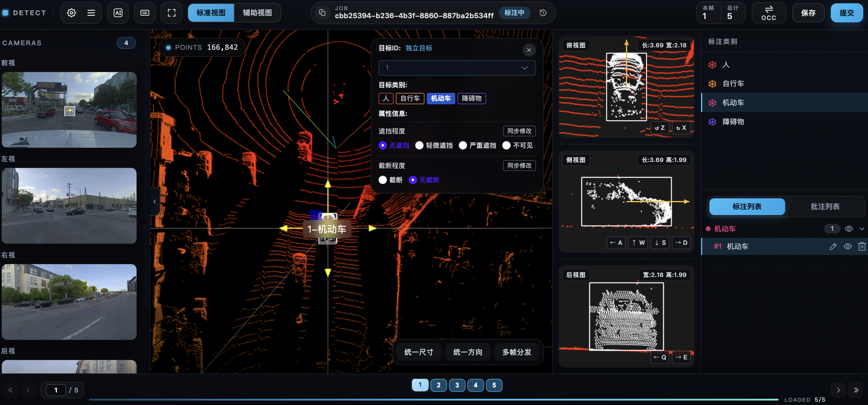
Task: Toggle visibility of #1 机动车 item
Action: 847,247
